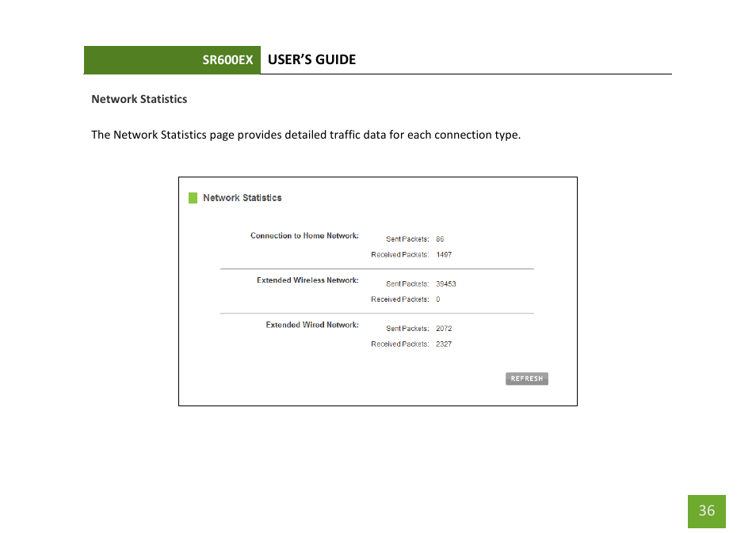
Task: Select the Home Network sent packets value 86
Action: (440, 239)
